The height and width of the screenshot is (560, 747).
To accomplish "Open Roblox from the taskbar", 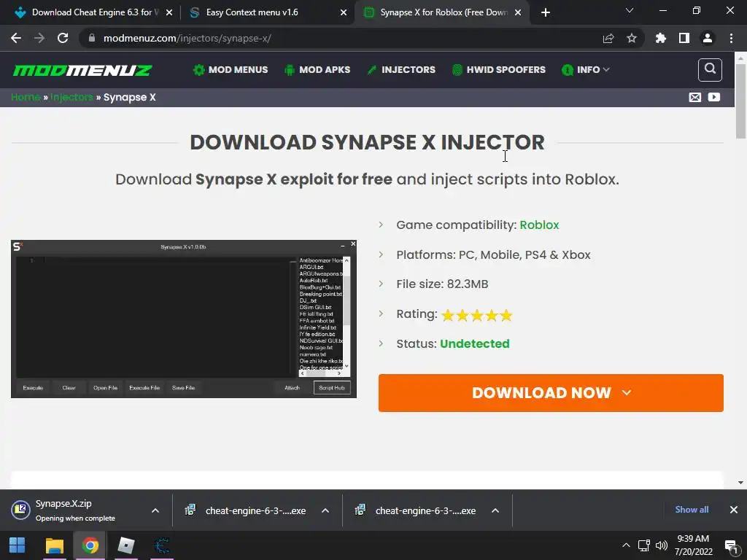I will pos(125,545).
